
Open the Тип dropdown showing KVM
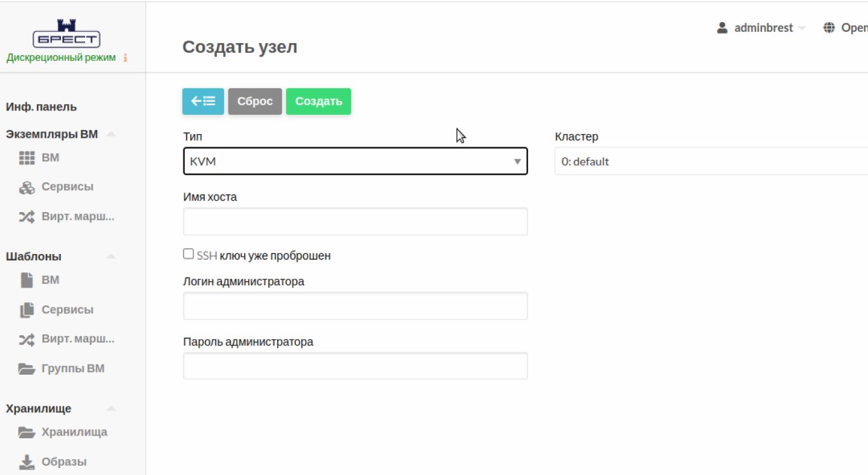(355, 161)
